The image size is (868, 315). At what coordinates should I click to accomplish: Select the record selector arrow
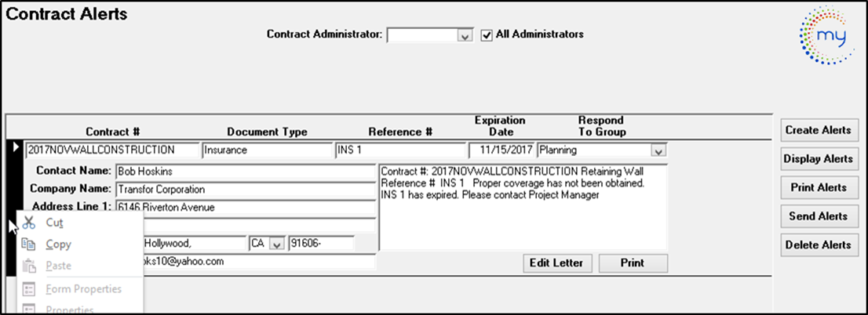[16, 147]
